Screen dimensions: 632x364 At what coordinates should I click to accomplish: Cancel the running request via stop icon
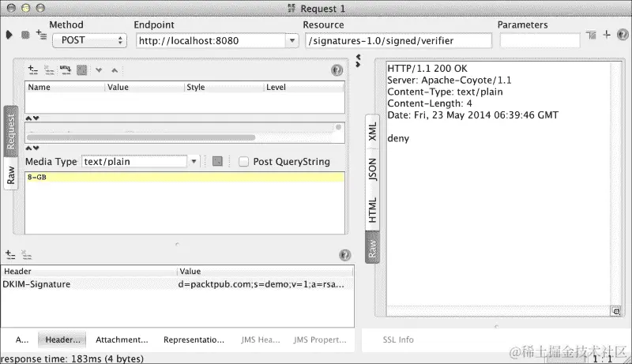pos(25,35)
